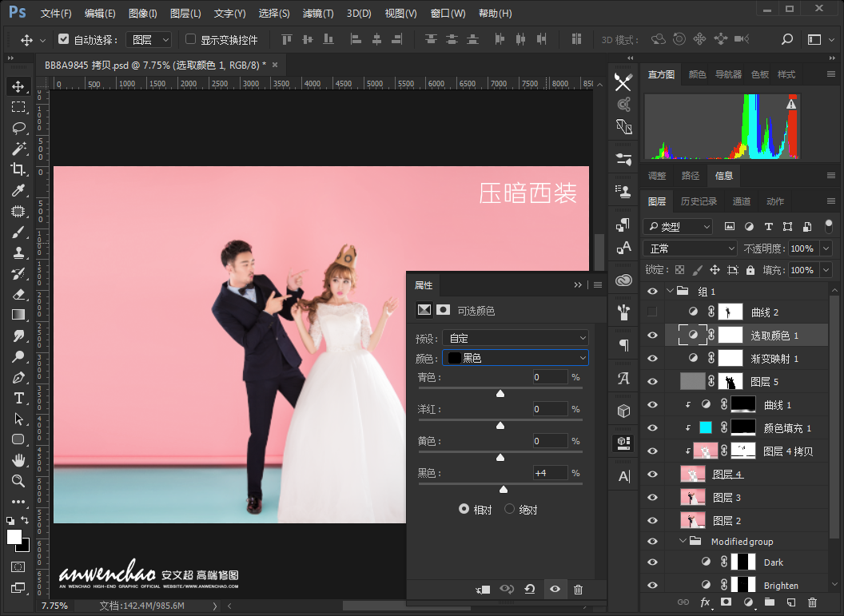Enable 显示变换控件 checkbox
844x616 pixels.
(x=190, y=39)
